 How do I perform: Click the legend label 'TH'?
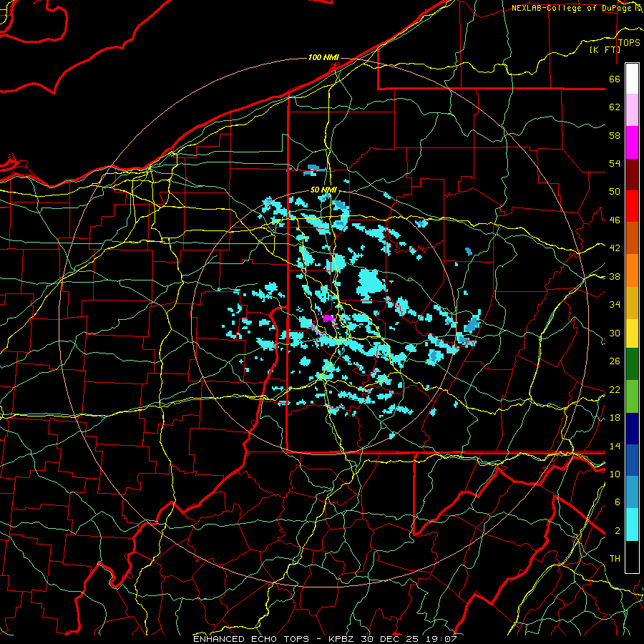tap(615, 559)
